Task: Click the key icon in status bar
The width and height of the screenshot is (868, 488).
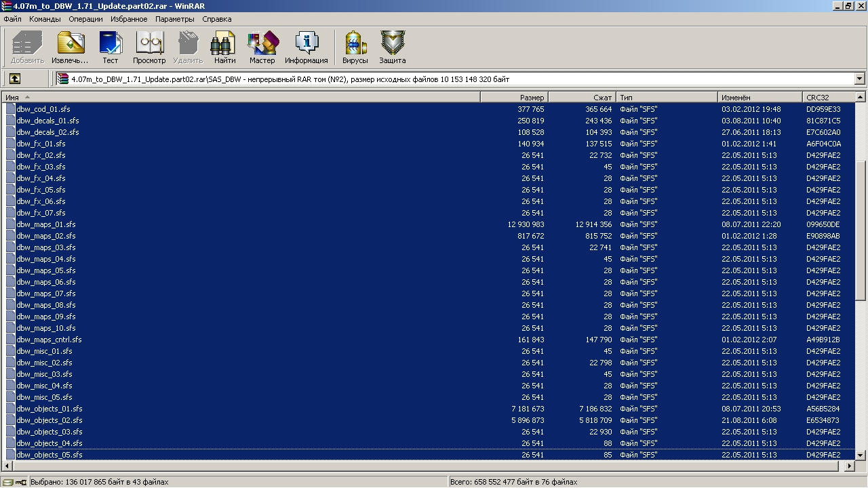Action: 20,482
